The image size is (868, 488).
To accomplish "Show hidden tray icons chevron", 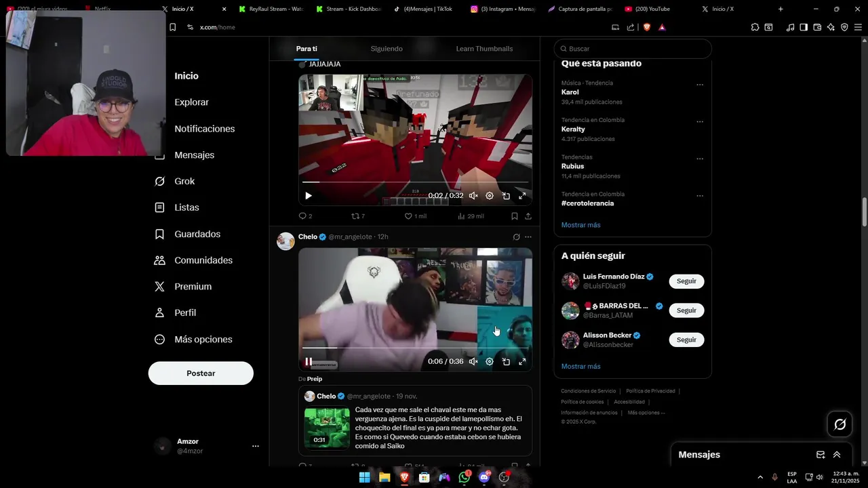I will 759,477.
